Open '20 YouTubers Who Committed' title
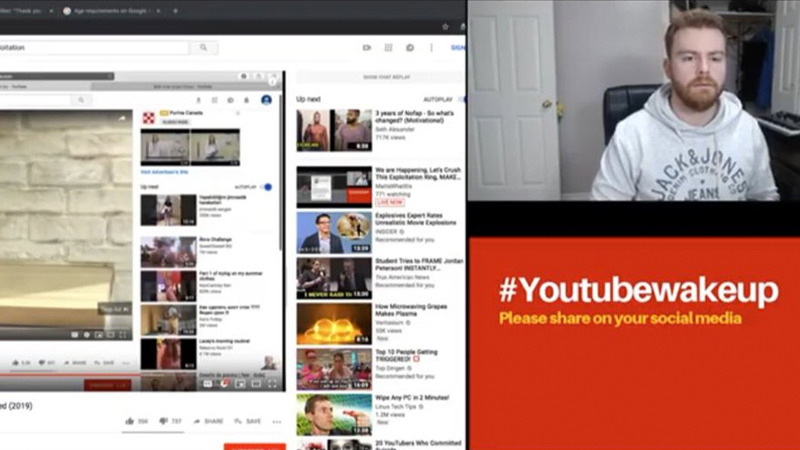The image size is (800, 450). (x=418, y=443)
